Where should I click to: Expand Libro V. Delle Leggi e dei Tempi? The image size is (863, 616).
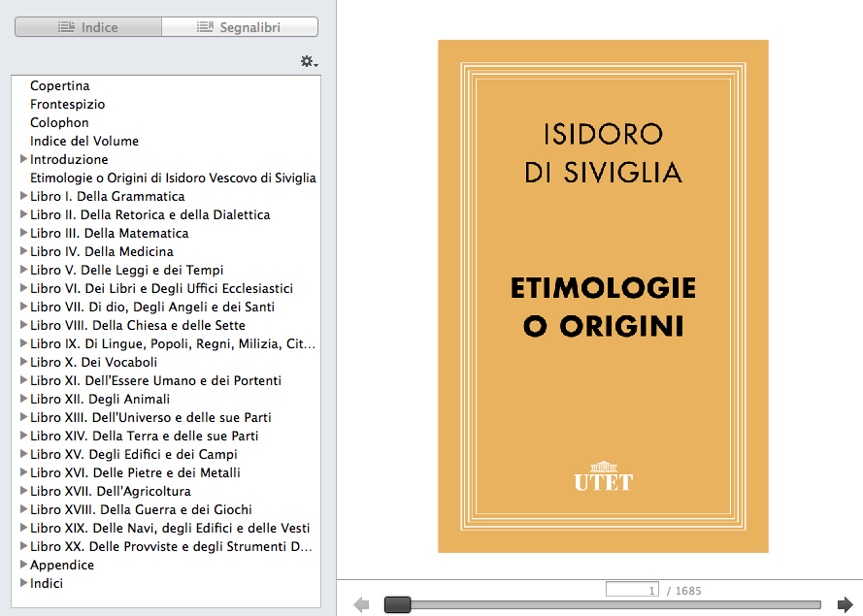pos(23,270)
